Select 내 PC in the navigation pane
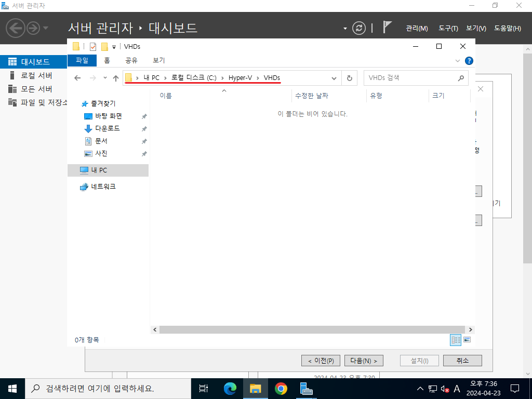Viewport: 532px width, 399px height. [108, 170]
